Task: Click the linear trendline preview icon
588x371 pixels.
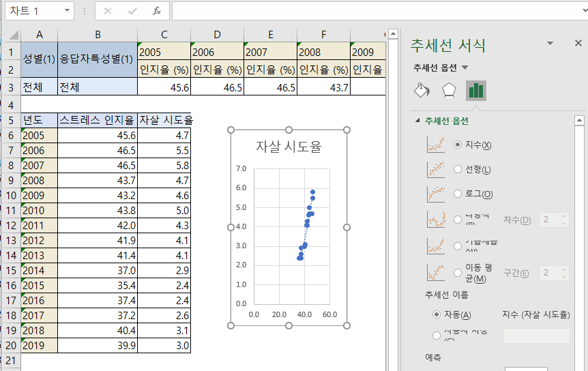Action: 436,169
